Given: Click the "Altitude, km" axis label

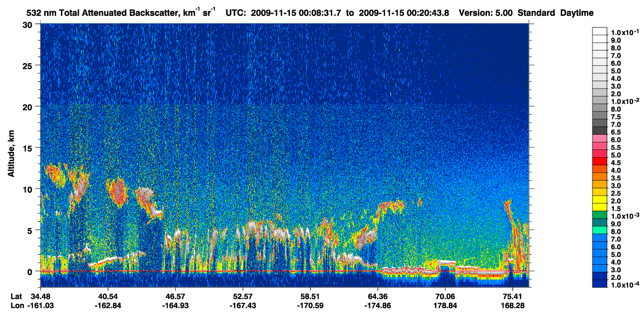Looking at the screenshot, I should pos(11,153).
